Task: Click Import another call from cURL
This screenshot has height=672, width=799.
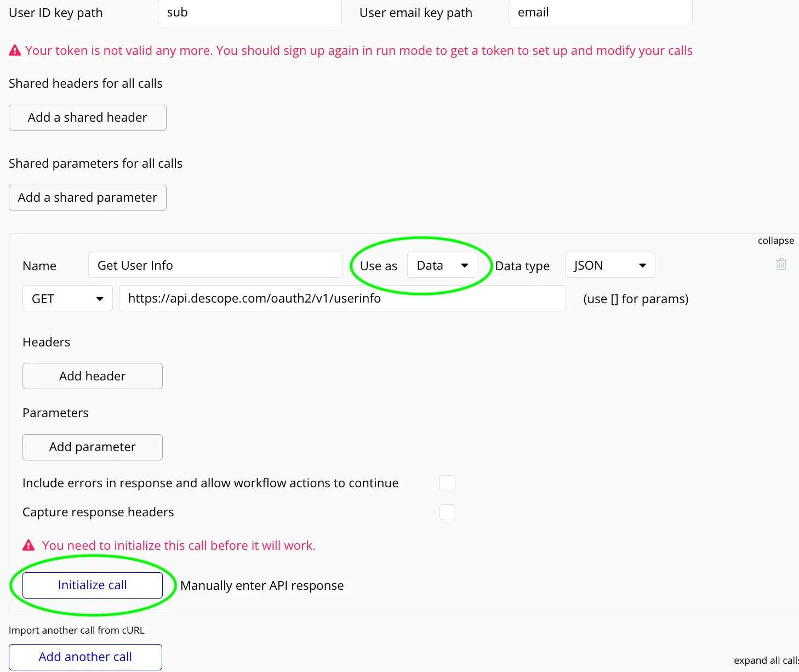Action: click(x=77, y=630)
